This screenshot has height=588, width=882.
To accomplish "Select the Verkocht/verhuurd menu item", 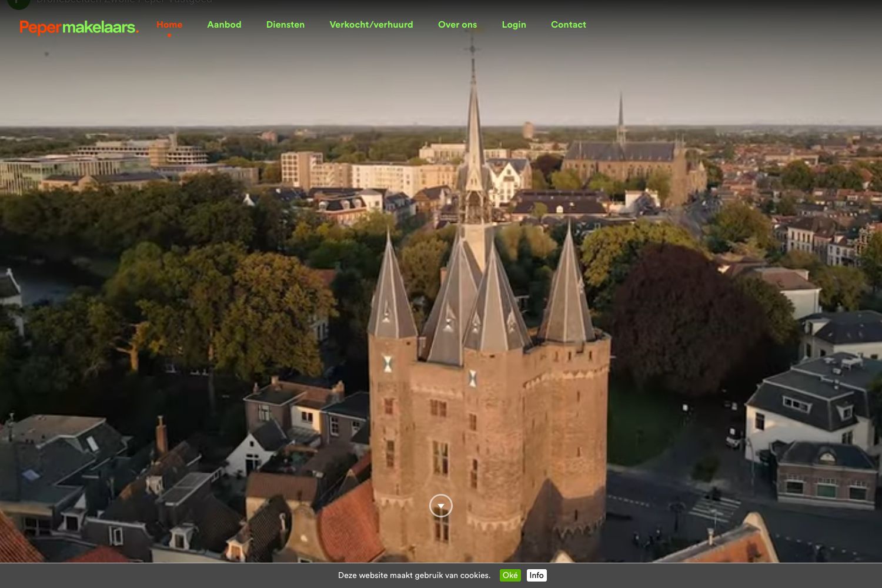I will (371, 25).
